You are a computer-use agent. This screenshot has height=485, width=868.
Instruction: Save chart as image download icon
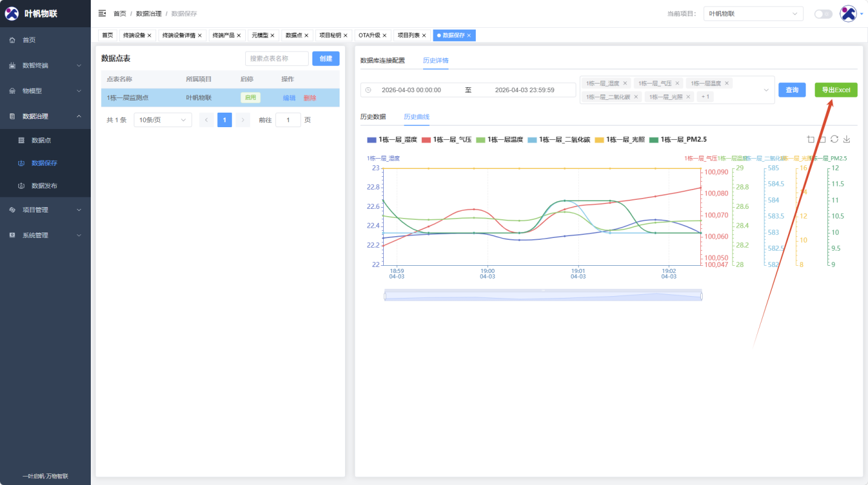pos(847,139)
